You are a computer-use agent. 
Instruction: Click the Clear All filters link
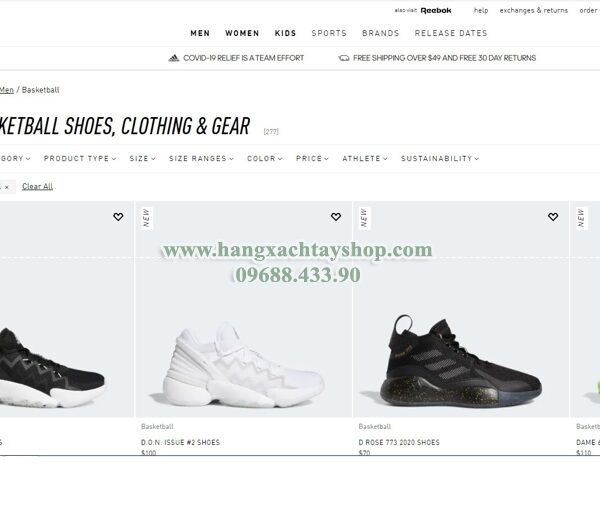[38, 186]
